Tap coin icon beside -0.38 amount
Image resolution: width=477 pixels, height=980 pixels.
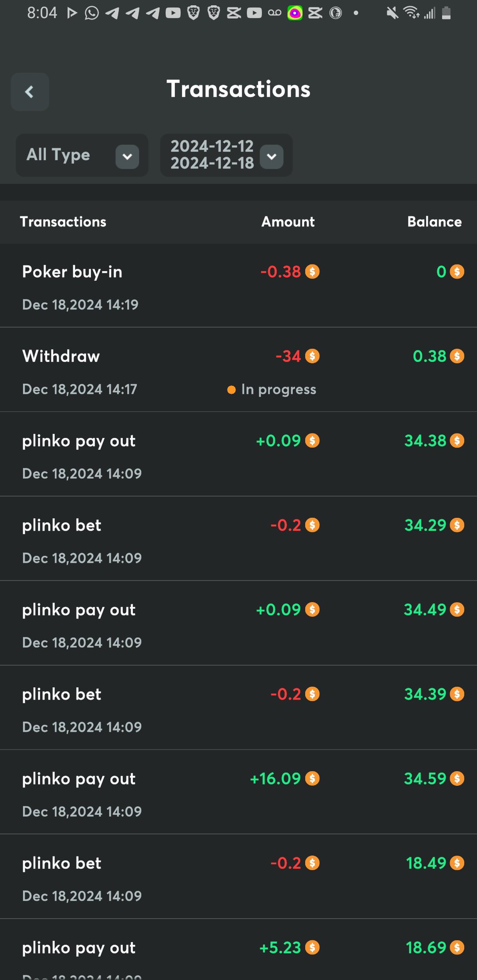[x=312, y=271]
